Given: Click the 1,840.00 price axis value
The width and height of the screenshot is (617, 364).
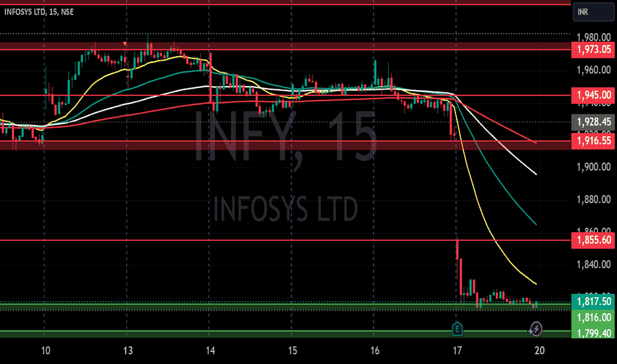Looking at the screenshot, I should point(593,265).
